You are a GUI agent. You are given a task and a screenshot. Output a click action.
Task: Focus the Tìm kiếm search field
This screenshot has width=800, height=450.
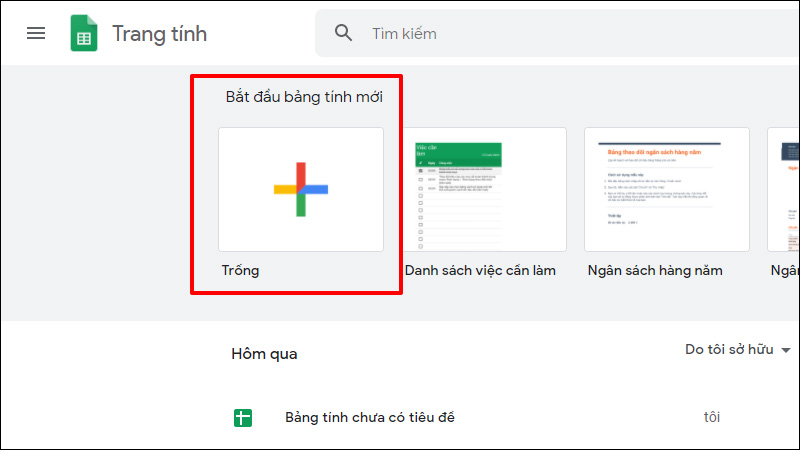click(557, 33)
